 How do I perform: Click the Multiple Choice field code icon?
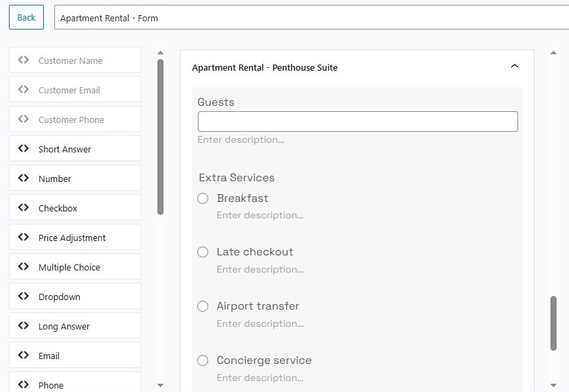pos(23,266)
